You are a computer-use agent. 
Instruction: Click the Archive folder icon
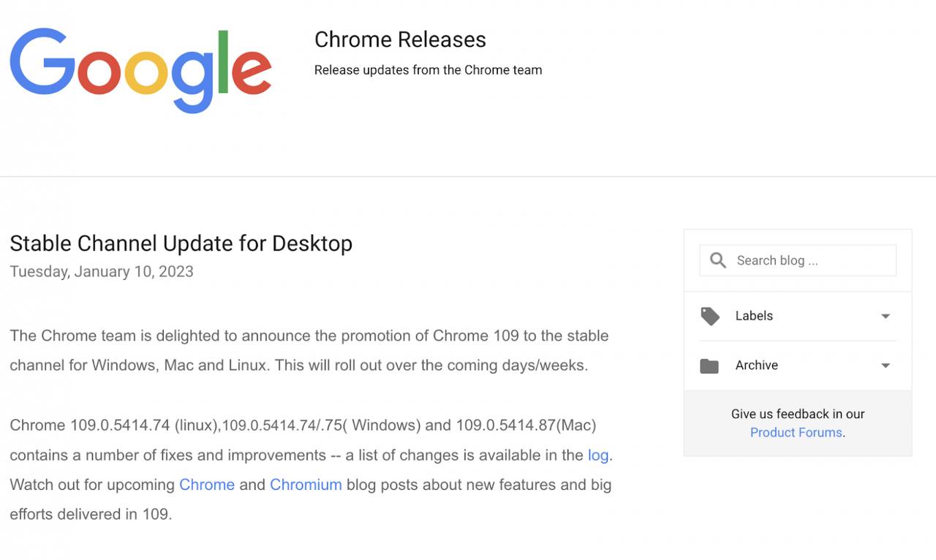click(709, 366)
